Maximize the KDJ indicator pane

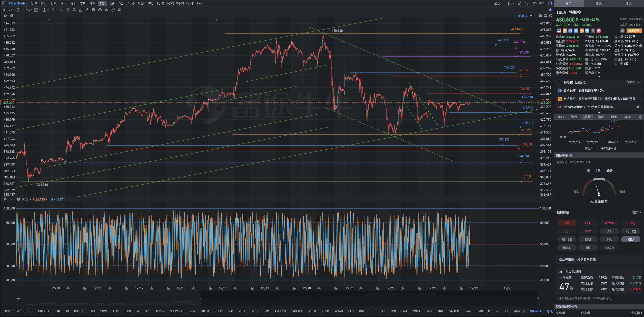tap(12, 199)
